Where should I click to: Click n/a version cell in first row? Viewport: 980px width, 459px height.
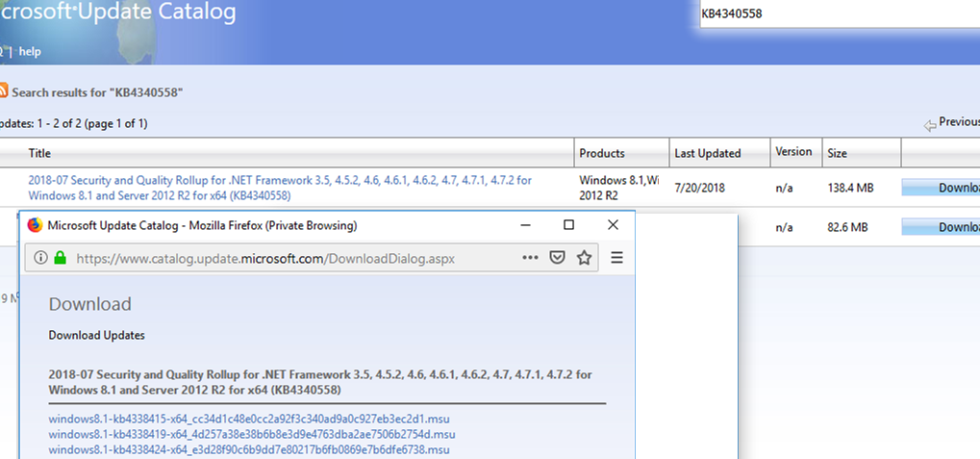785,188
